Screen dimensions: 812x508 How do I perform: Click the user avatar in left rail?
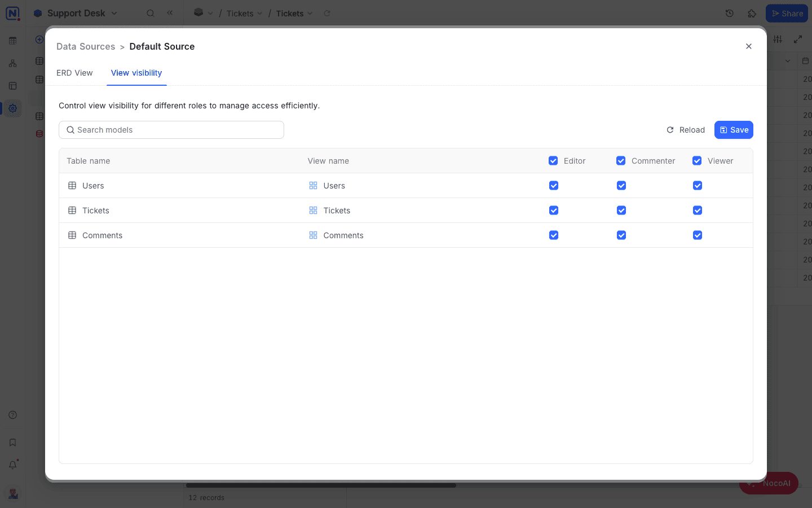point(13,494)
